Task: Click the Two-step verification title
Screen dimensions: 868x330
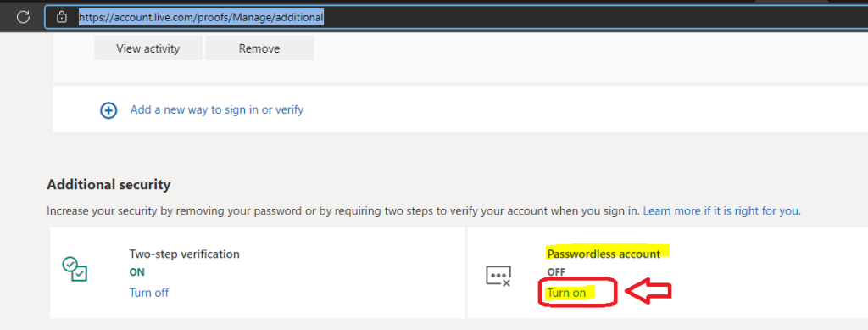Action: (x=184, y=254)
